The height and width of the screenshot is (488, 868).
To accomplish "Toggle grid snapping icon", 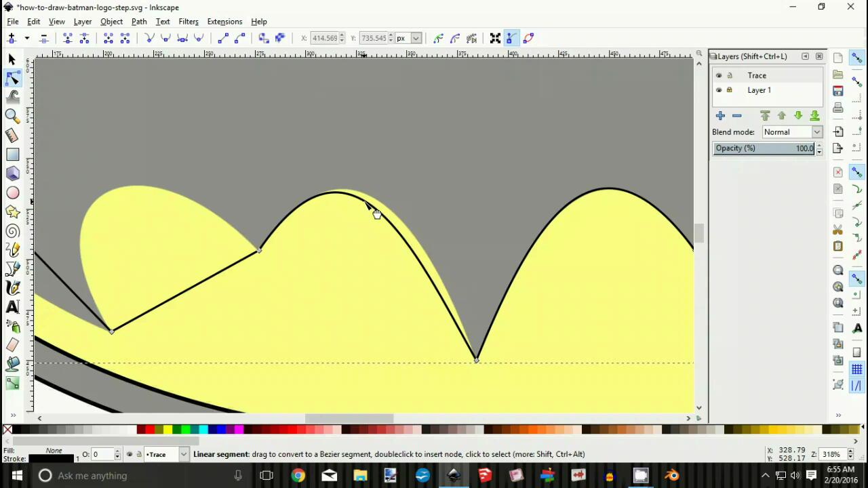I will click(857, 369).
